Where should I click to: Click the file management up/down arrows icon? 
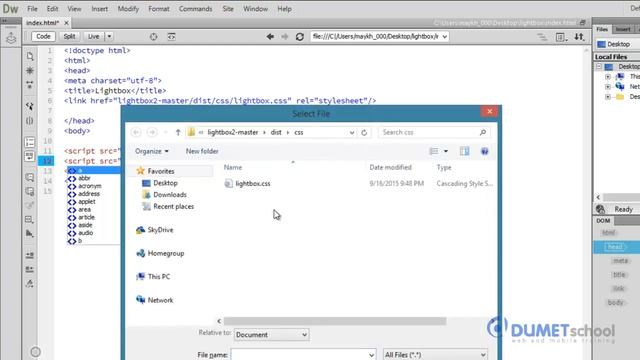pyautogui.click(x=579, y=37)
